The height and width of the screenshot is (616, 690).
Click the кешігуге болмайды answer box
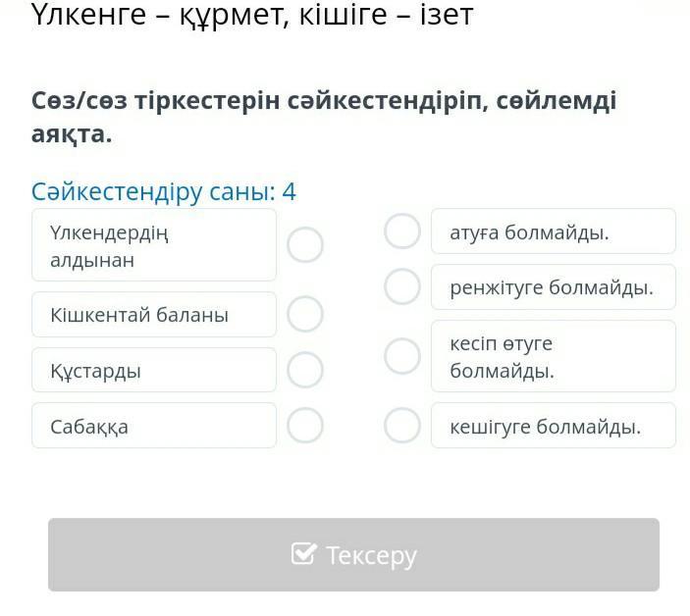coord(553,426)
